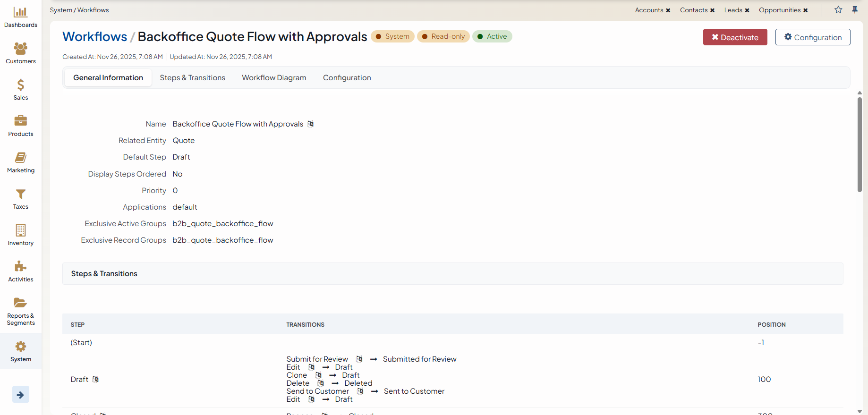
Task: Toggle the pin page icon
Action: click(x=855, y=10)
